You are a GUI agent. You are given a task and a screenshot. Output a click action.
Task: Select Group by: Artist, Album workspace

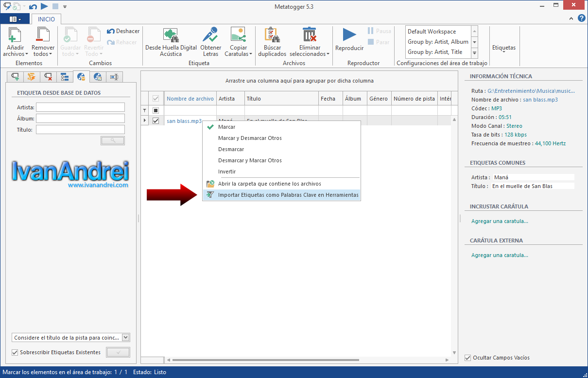click(438, 42)
